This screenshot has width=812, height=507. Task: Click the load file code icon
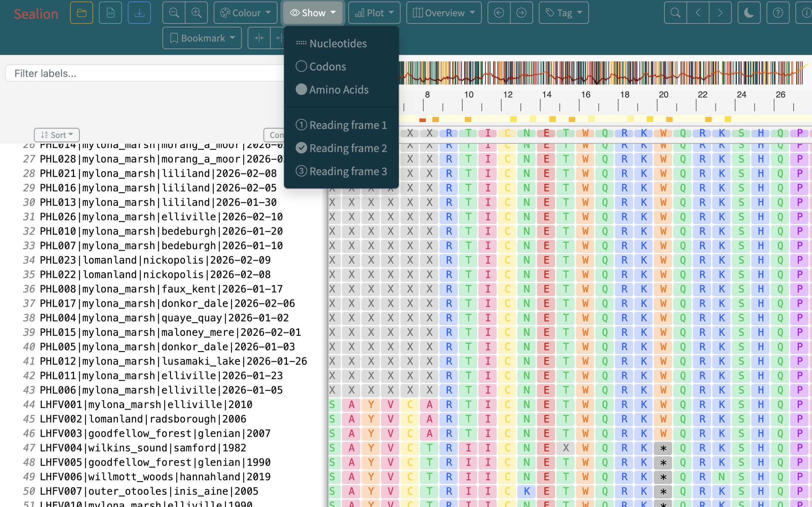110,13
